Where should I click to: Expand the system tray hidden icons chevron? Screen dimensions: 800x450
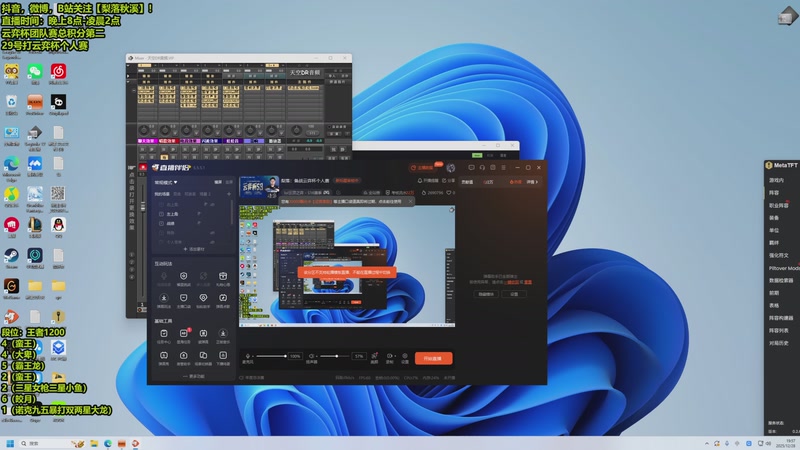pos(707,443)
